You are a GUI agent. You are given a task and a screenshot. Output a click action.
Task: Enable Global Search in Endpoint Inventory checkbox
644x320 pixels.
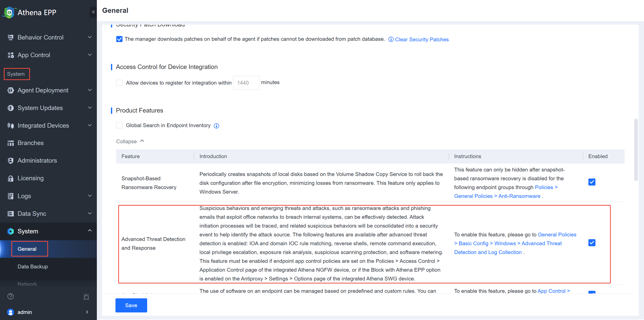pyautogui.click(x=119, y=125)
